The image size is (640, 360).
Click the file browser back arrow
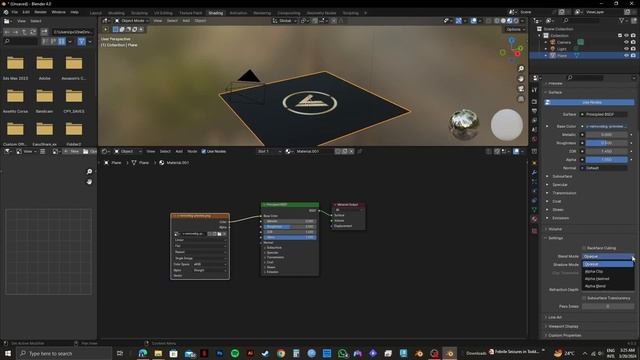pyautogui.click(x=7, y=32)
